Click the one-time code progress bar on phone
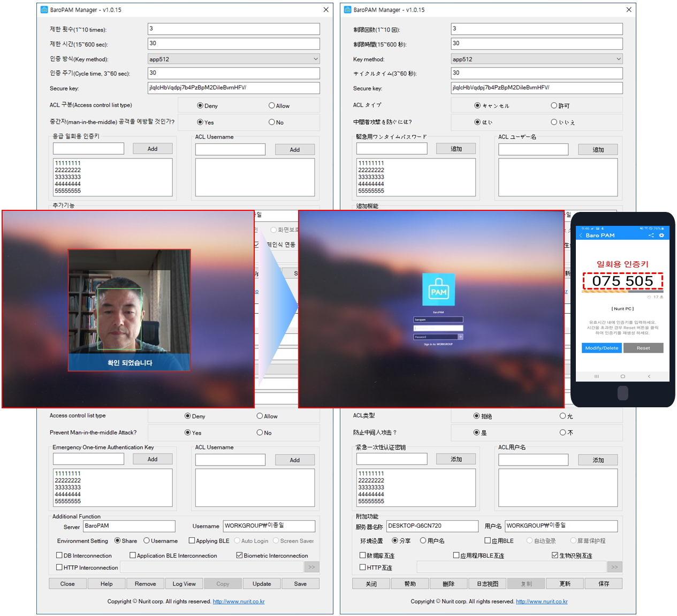 pos(622,292)
